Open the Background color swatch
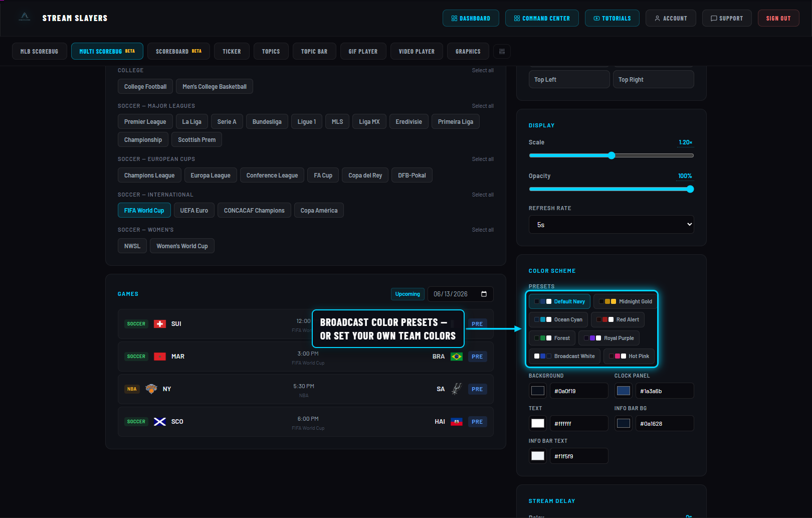This screenshot has height=518, width=812. click(538, 391)
